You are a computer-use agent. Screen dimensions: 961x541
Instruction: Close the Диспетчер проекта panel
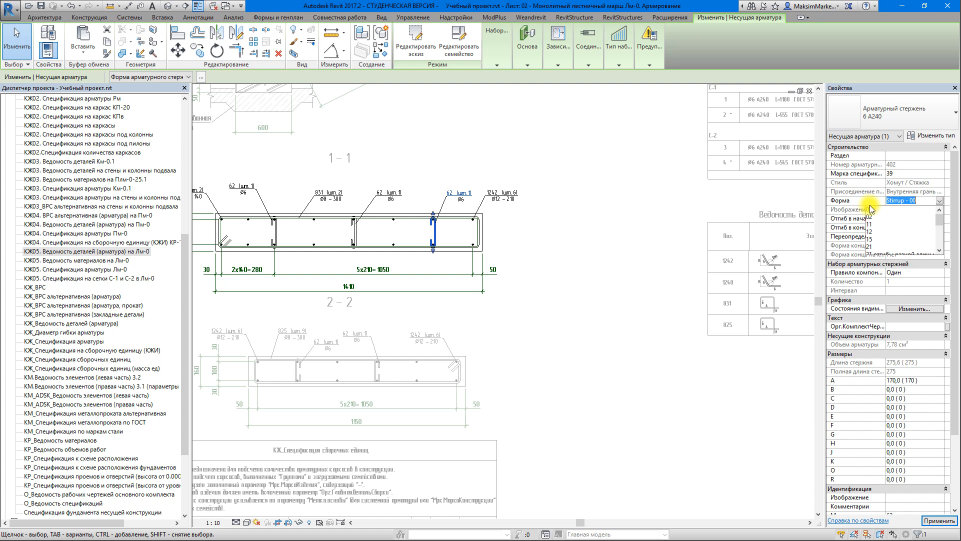click(184, 88)
